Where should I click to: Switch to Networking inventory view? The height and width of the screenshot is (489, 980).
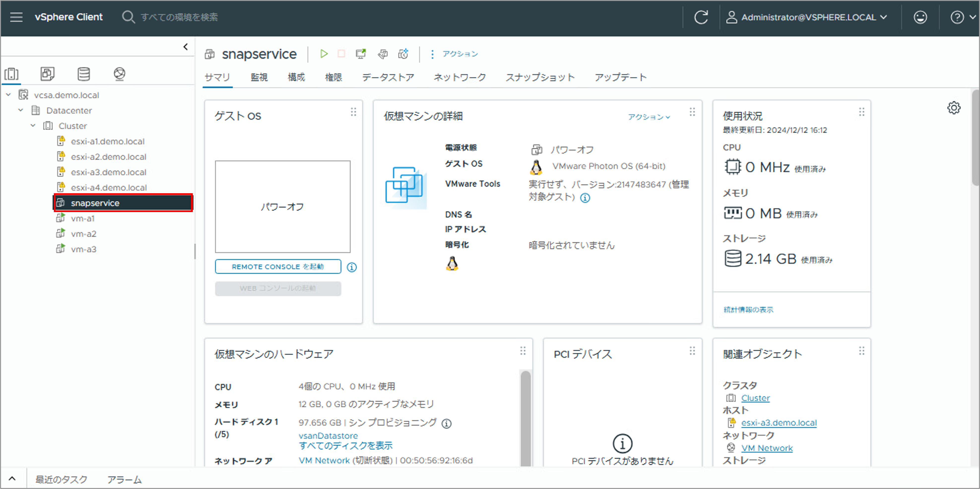pyautogui.click(x=119, y=74)
